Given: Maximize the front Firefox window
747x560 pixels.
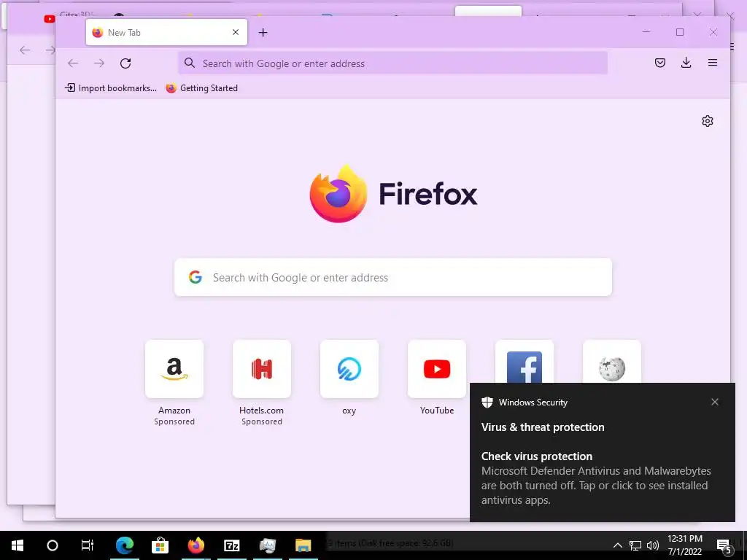Looking at the screenshot, I should (680, 32).
